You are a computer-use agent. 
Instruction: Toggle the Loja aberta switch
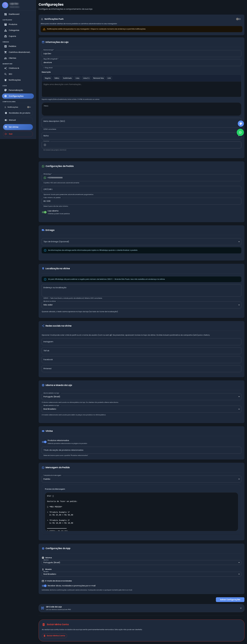click(x=44, y=212)
